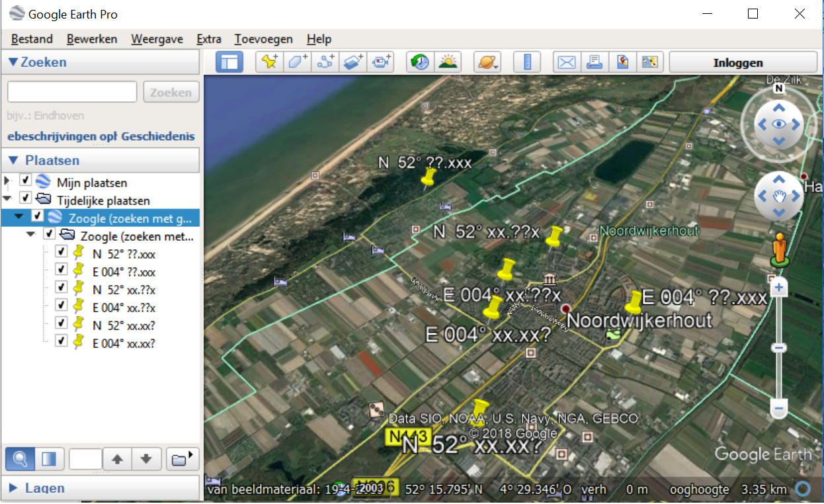
Task: Open the add folder button menu
Action: [183, 458]
